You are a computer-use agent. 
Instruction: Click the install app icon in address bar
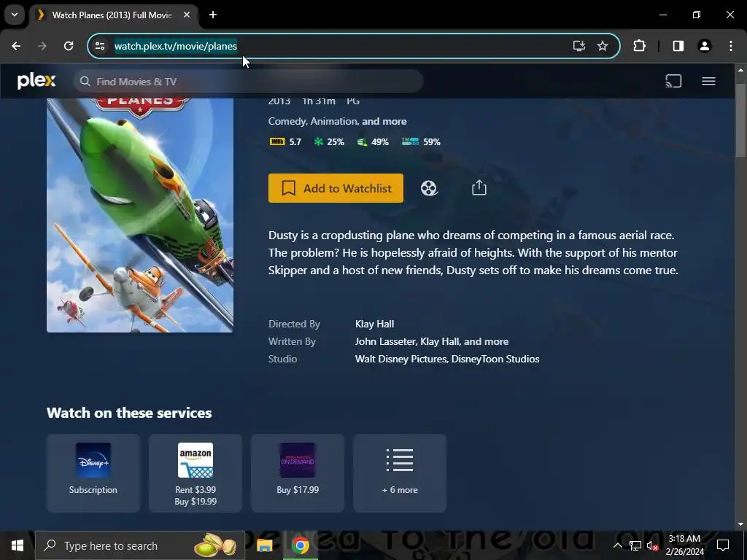pos(578,46)
